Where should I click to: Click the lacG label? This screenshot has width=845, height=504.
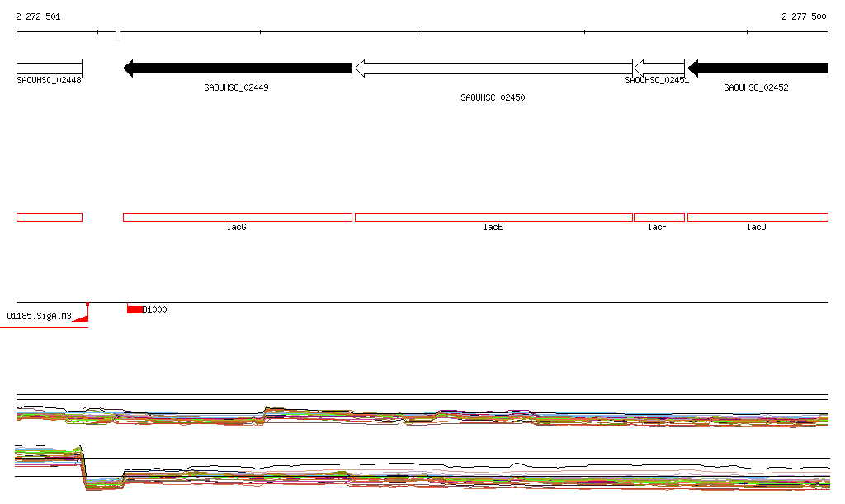coord(237,227)
